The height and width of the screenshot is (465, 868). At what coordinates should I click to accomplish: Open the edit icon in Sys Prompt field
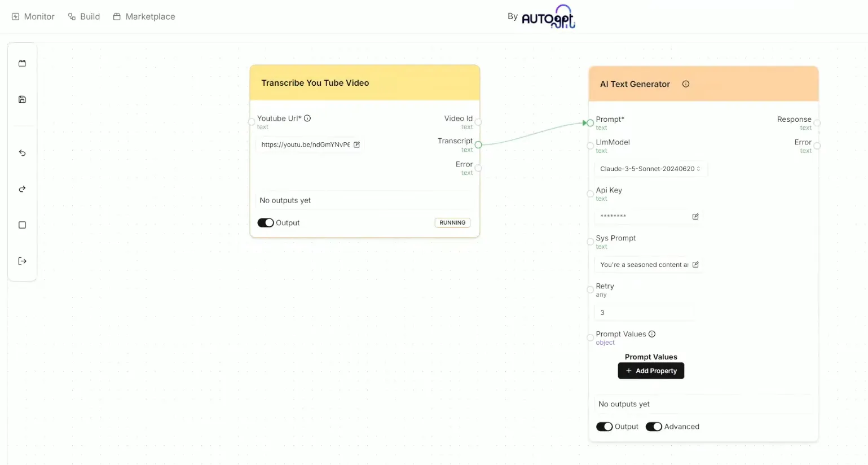pyautogui.click(x=695, y=265)
